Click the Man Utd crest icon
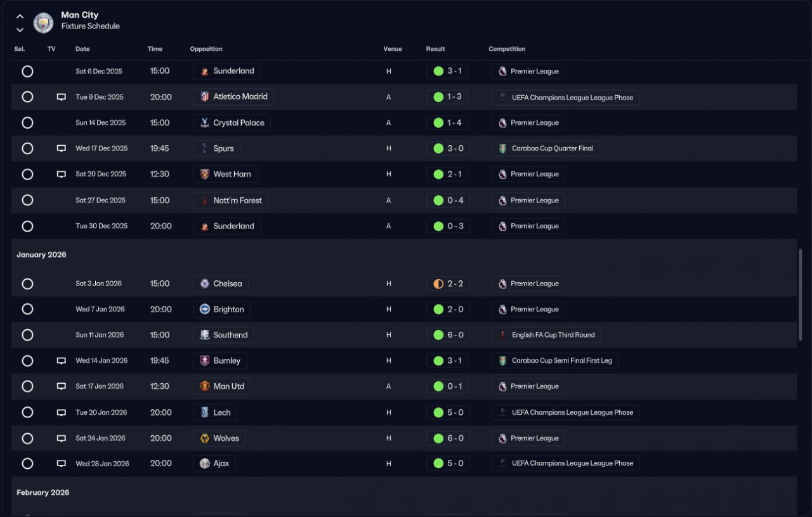 click(204, 386)
